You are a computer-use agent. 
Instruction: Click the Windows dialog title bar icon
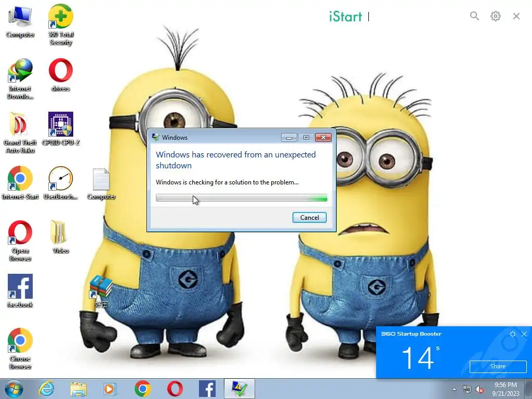pos(156,137)
